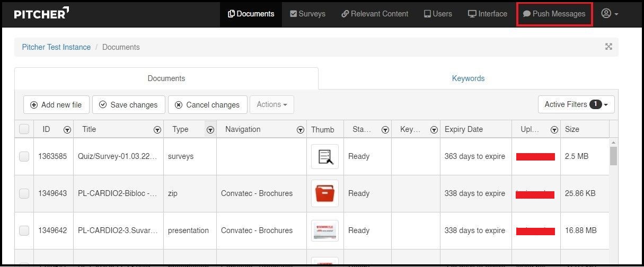Viewport: 644px width, 267px height.
Task: Select checkbox for document 1349643
Action: 24,193
